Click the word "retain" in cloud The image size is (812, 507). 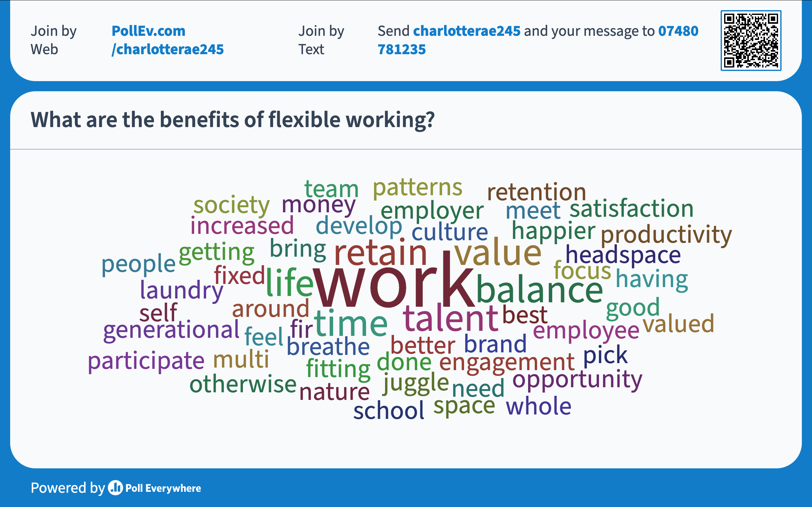[380, 253]
